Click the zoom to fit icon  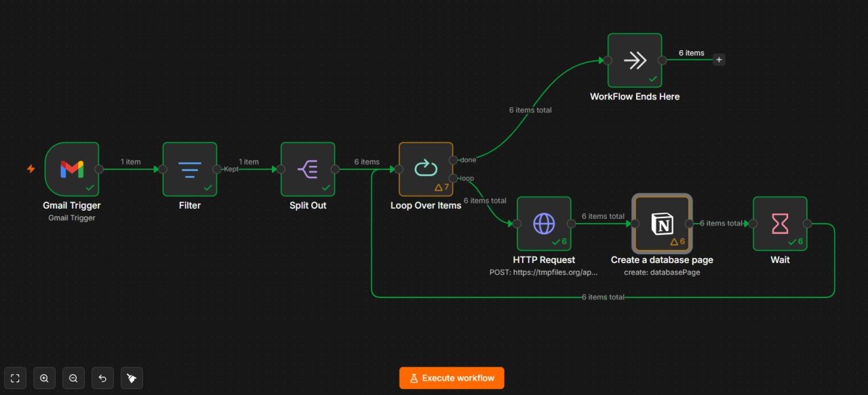(x=15, y=378)
